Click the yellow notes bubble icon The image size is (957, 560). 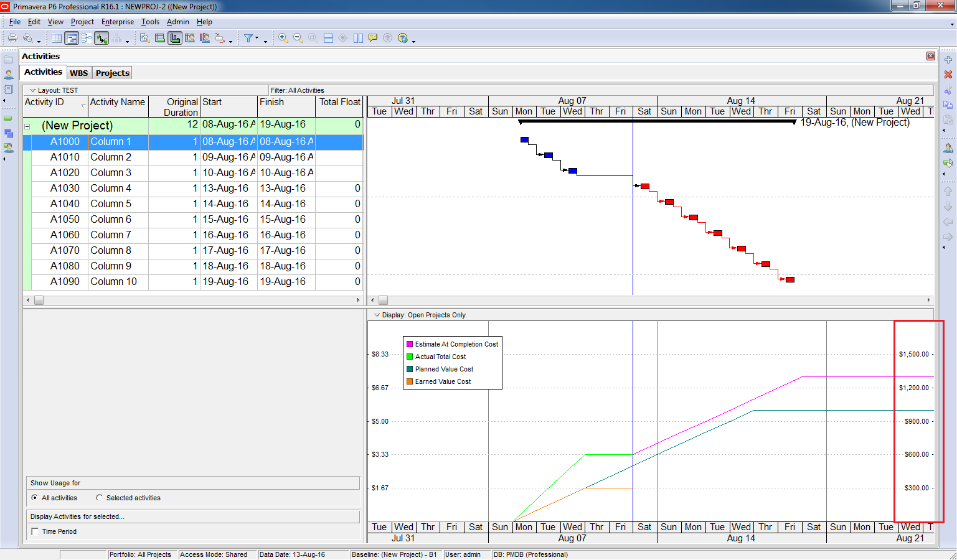point(372,38)
